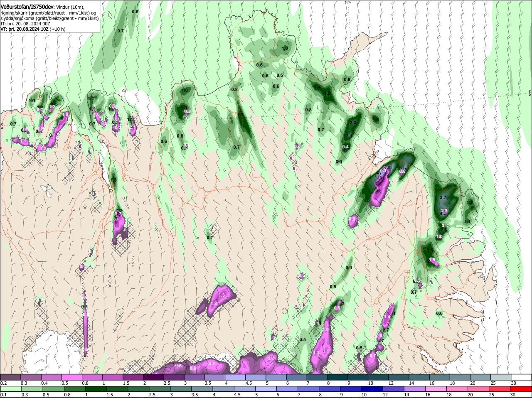The image size is (532, 398).
Task: Click the 'rigning/skúrir' legend description line
Action: pos(48,12)
